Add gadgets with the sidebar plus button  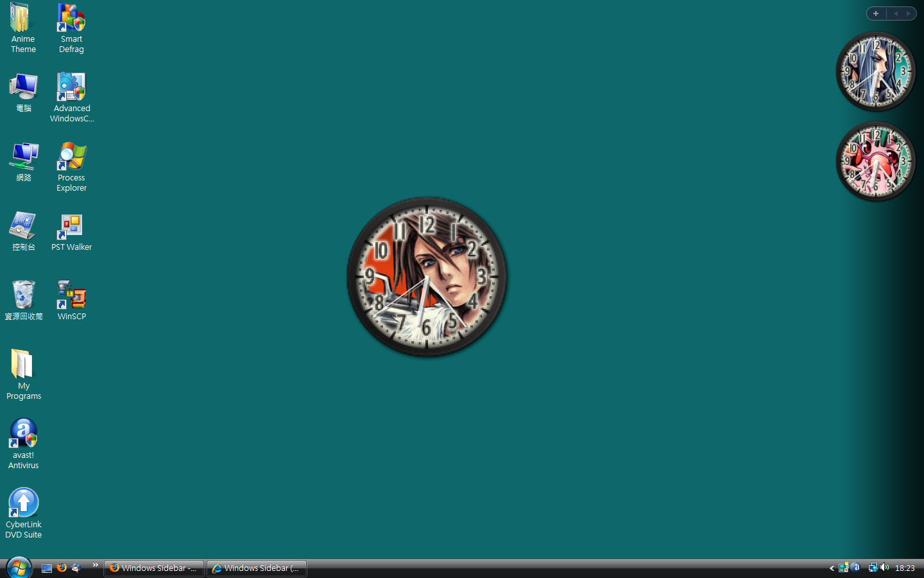[x=876, y=13]
